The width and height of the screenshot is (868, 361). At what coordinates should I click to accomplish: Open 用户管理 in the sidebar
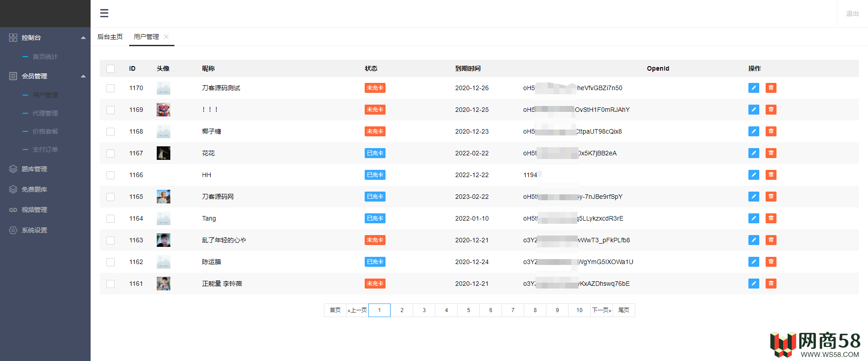click(x=45, y=95)
